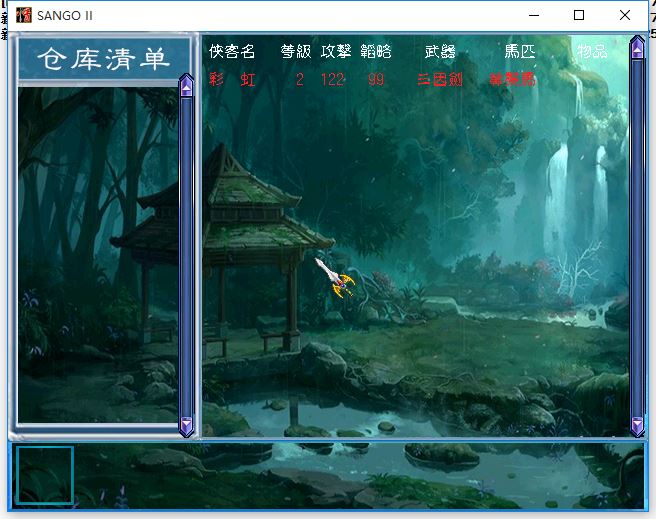Click the 物品 column header
Screen dimensions: 656x519
[592, 51]
